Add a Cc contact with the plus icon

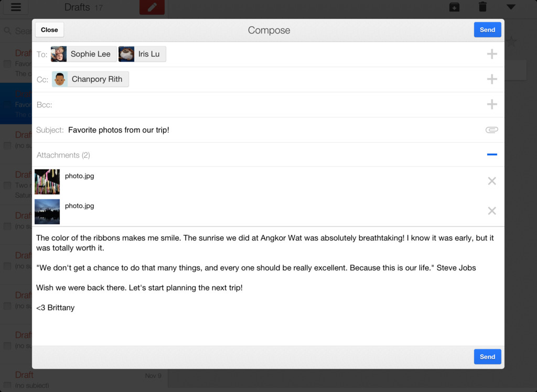[492, 79]
